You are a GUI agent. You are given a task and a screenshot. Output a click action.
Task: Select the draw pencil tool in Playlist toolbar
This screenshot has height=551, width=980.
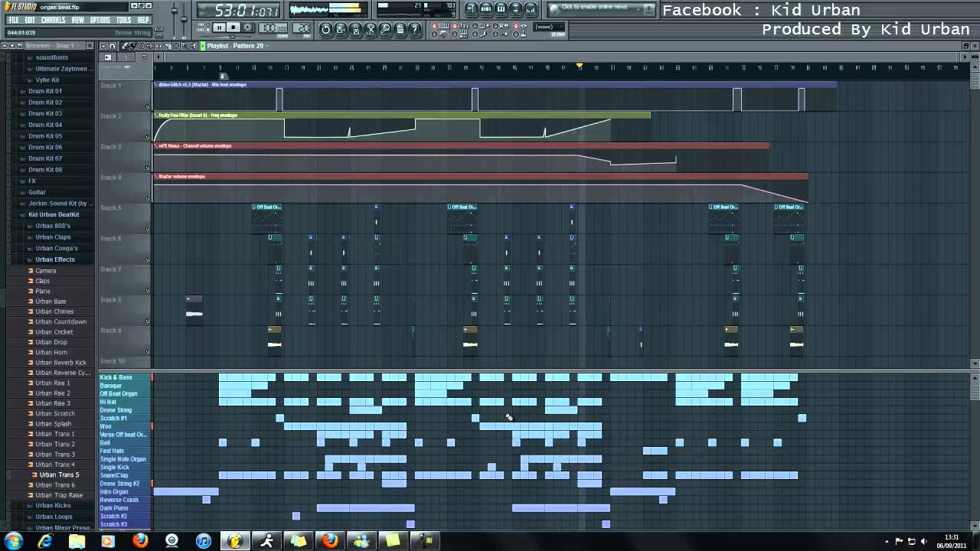pyautogui.click(x=124, y=46)
